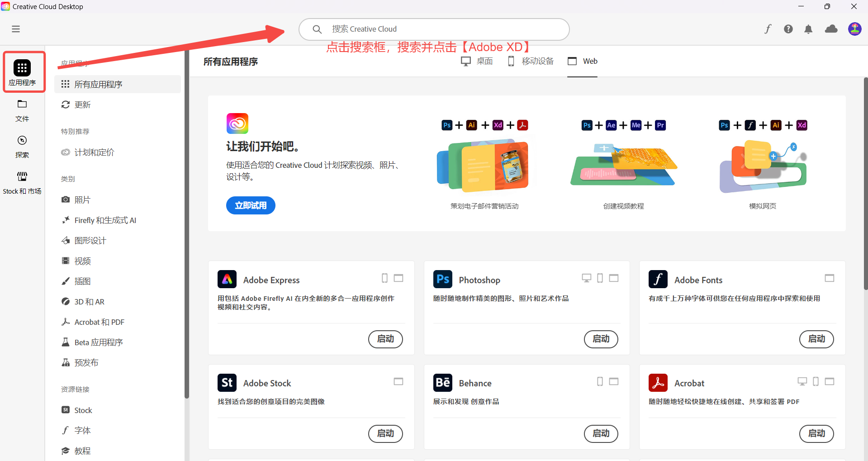Click Acrobat desktop platform icon

pos(802,381)
